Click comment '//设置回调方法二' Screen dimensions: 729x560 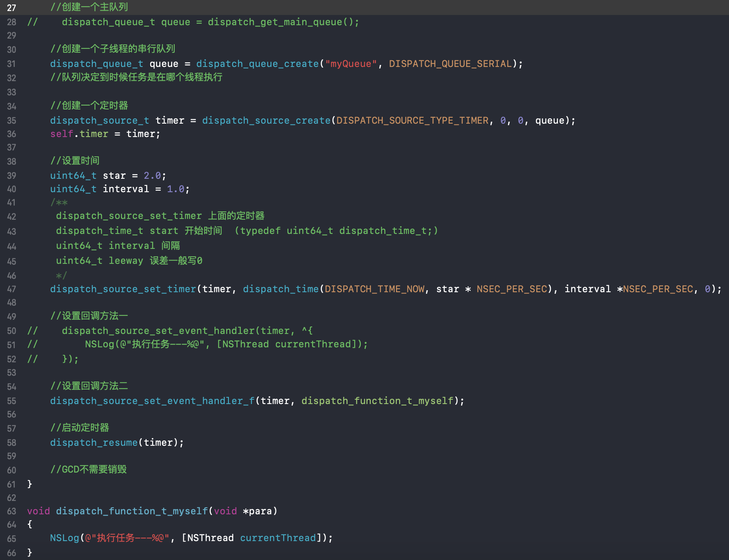(89, 386)
